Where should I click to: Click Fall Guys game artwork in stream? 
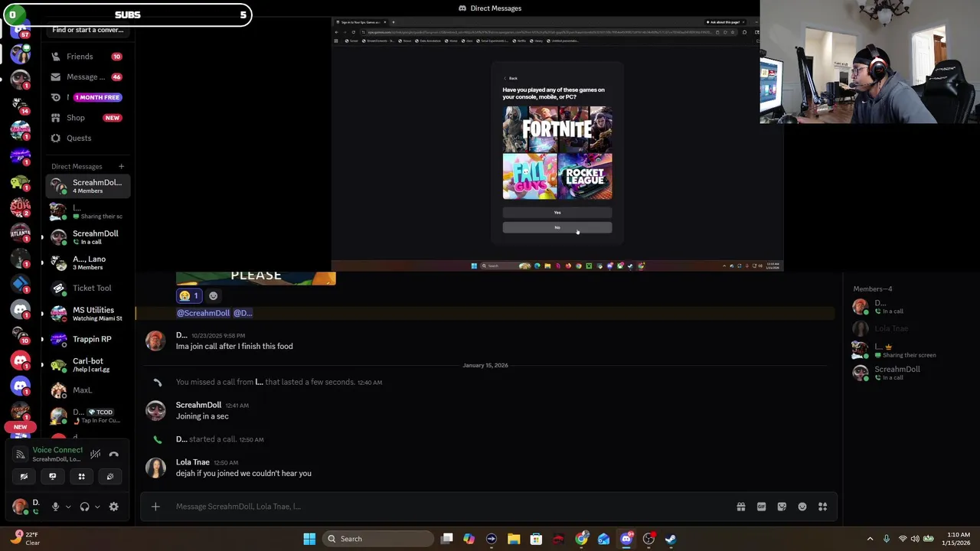[x=529, y=176]
